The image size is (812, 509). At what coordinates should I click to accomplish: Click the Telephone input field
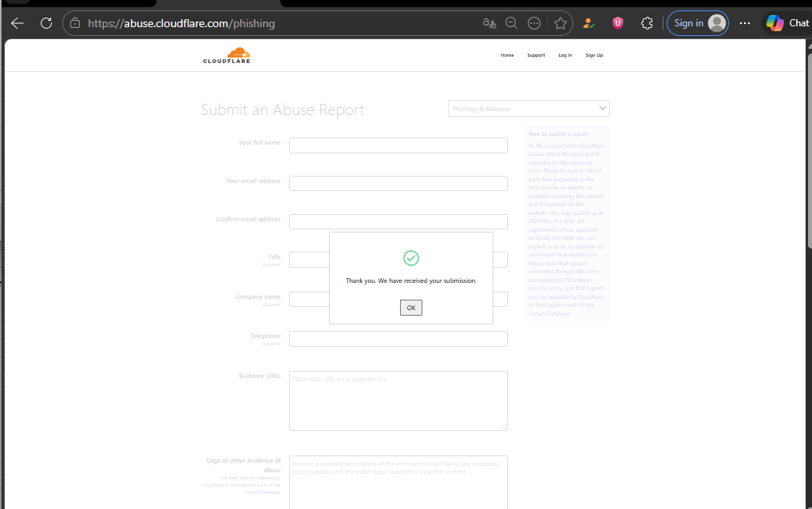(x=398, y=339)
